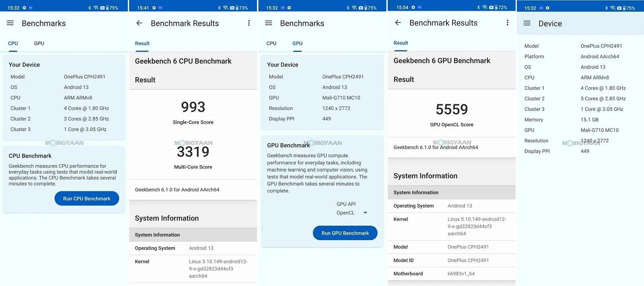
Task: Tap Platform value Android AArch64 on Device screen
Action: (600, 57)
